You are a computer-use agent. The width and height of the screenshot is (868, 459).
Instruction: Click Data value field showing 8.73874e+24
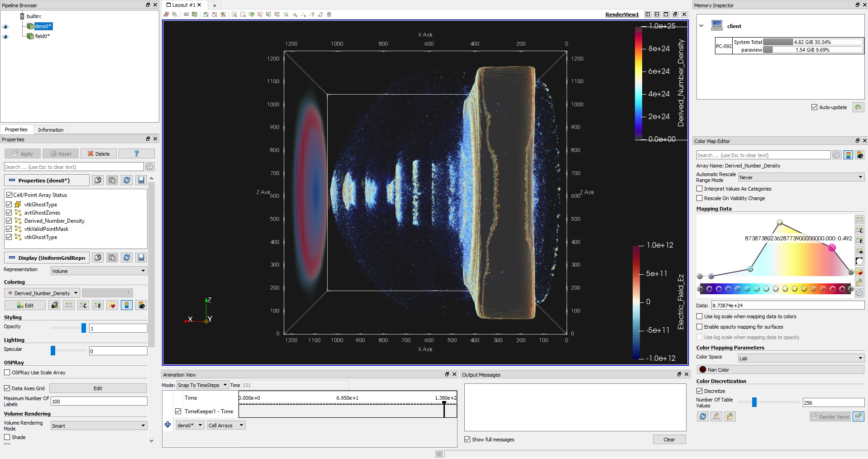pyautogui.click(x=788, y=306)
